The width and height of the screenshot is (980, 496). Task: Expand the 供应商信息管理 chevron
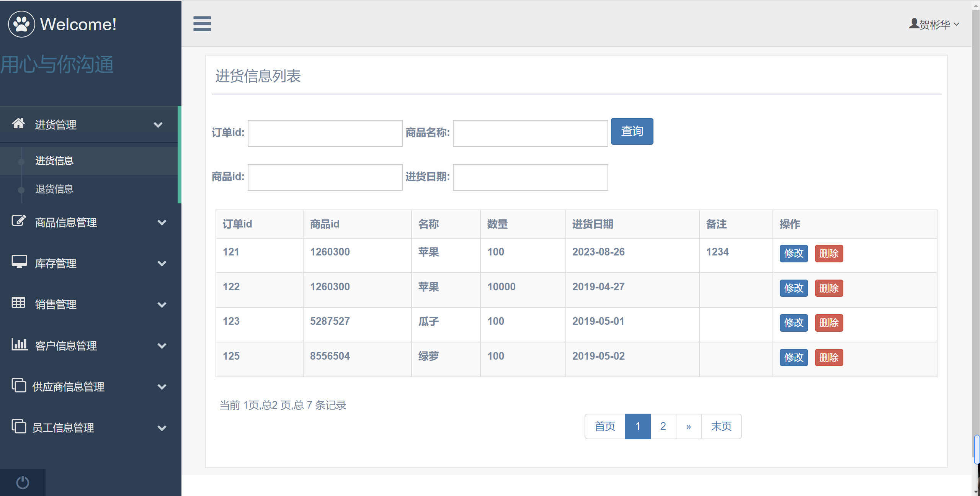click(x=162, y=387)
